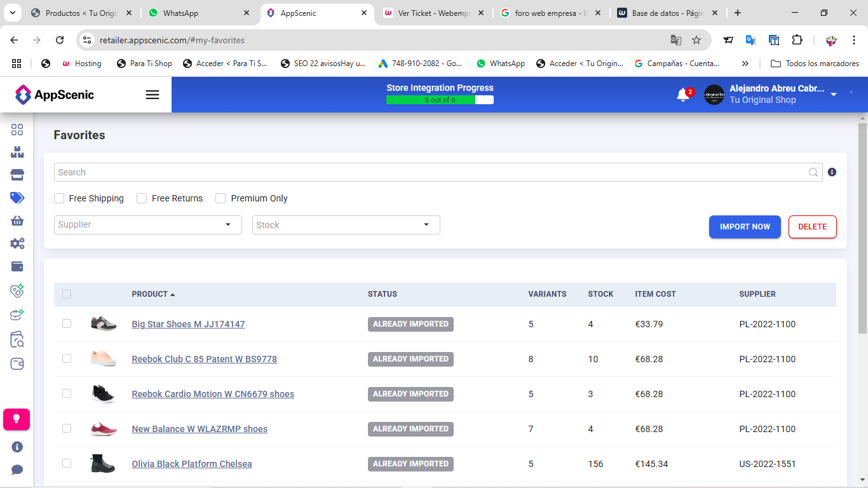Switch to the Productos Tu Original tab
This screenshot has width=868, height=488.
tap(81, 13)
